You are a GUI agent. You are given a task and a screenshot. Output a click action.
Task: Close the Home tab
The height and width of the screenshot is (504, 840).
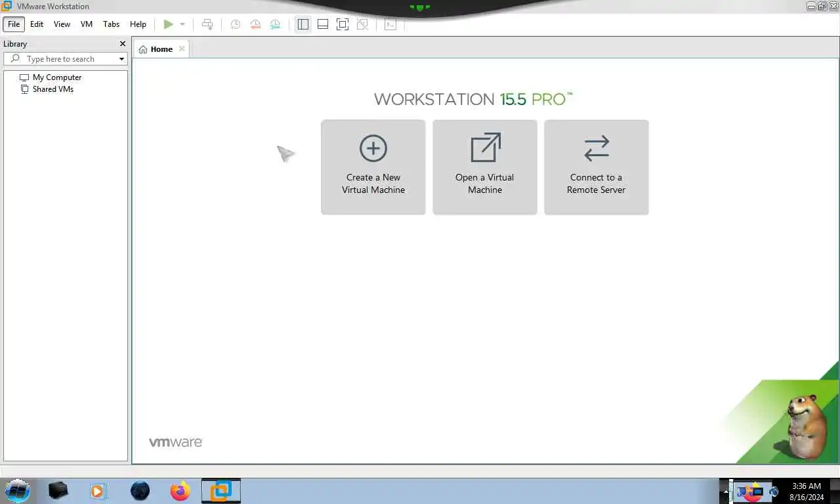[x=182, y=49]
